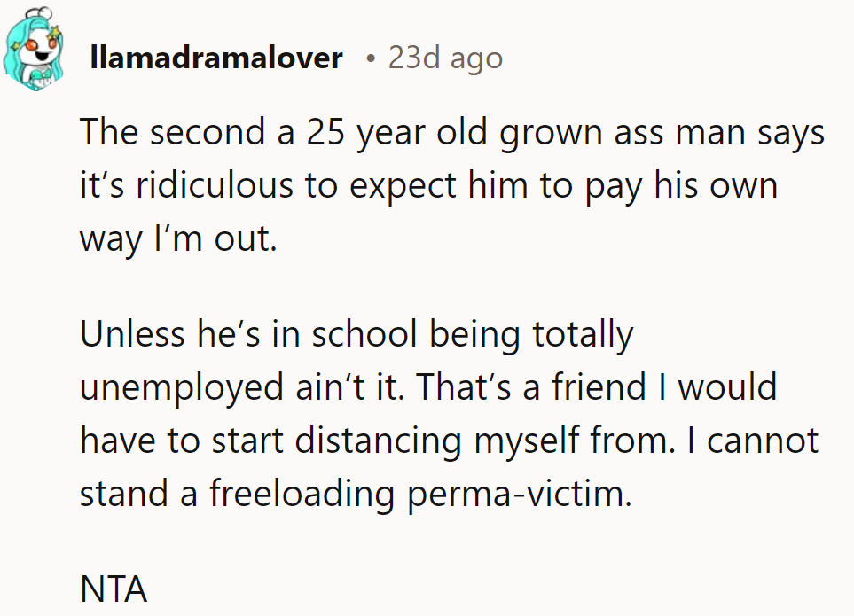Click the word 'perma-victim' in the comment
The image size is (854, 616).
(518, 494)
